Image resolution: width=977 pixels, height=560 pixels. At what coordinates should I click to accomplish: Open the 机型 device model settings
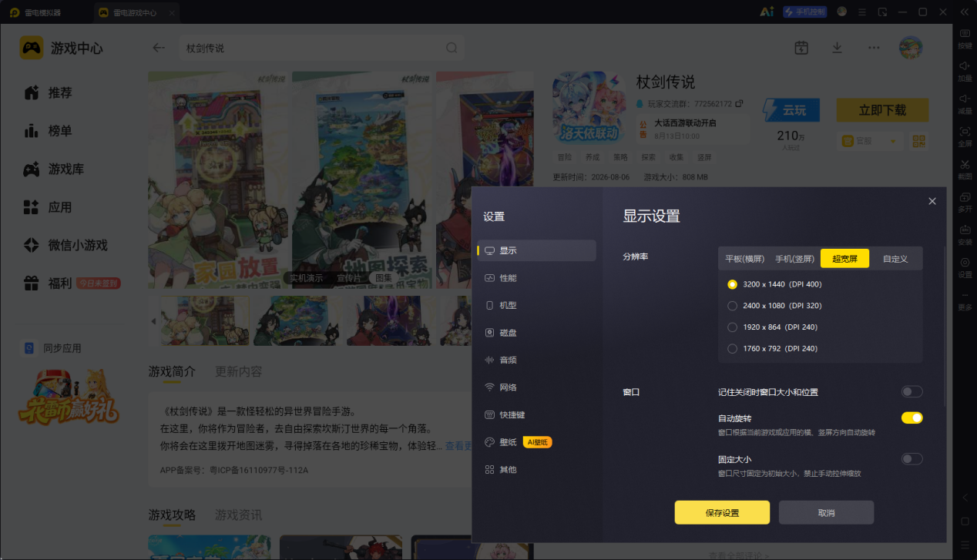[536, 305]
